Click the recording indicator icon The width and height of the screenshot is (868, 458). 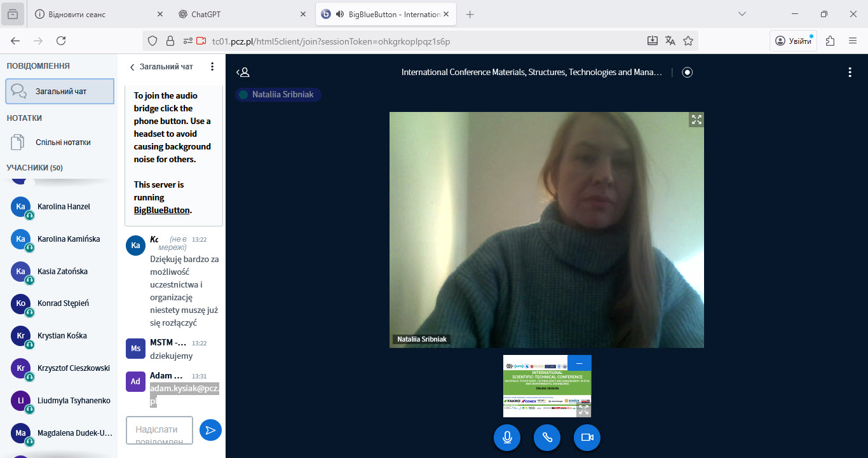pos(687,73)
